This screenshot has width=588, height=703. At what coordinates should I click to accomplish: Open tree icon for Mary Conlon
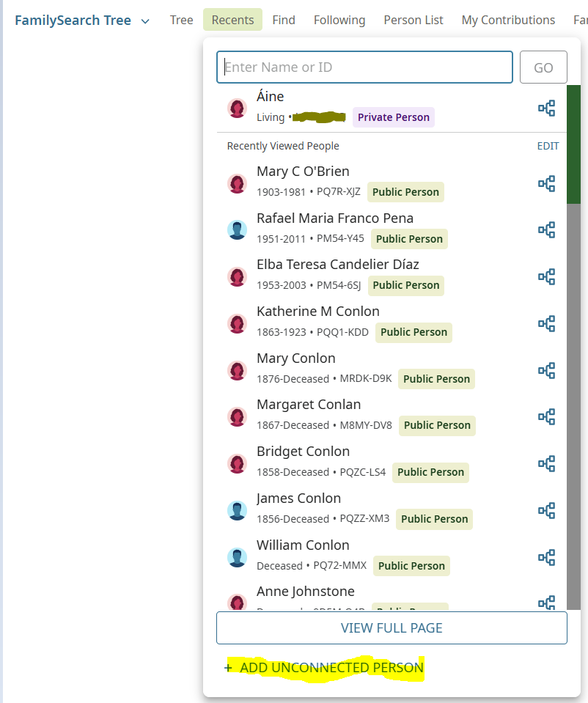tap(546, 370)
